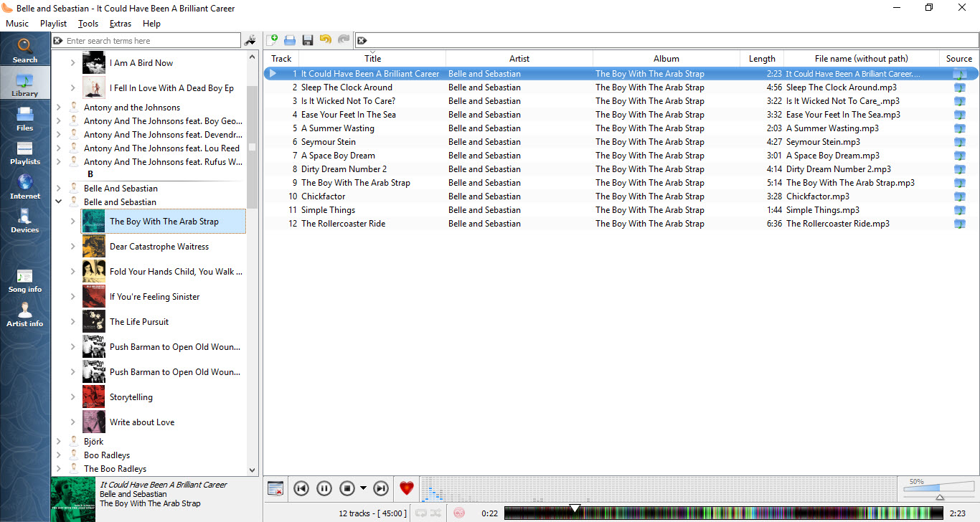This screenshot has width=980, height=522.
Task: Open the Internet sidebar section
Action: pos(25,186)
